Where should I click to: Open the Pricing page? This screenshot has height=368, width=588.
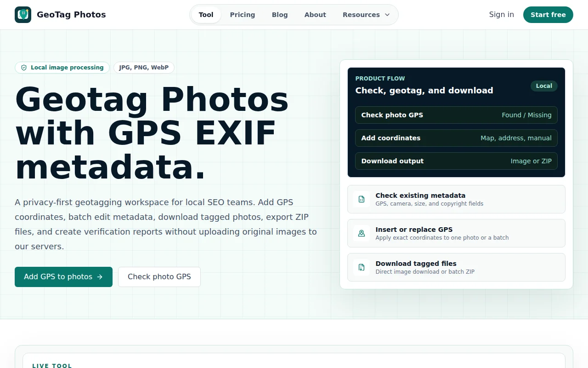[243, 15]
